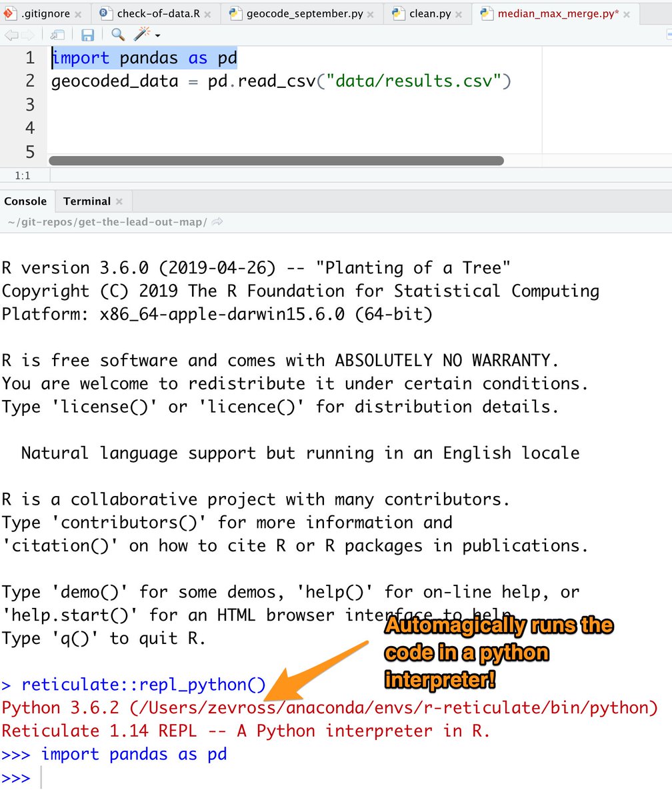Viewport: 672px width, 800px height.
Task: Click the reticulate::repl_python() console command
Action: tap(143, 685)
